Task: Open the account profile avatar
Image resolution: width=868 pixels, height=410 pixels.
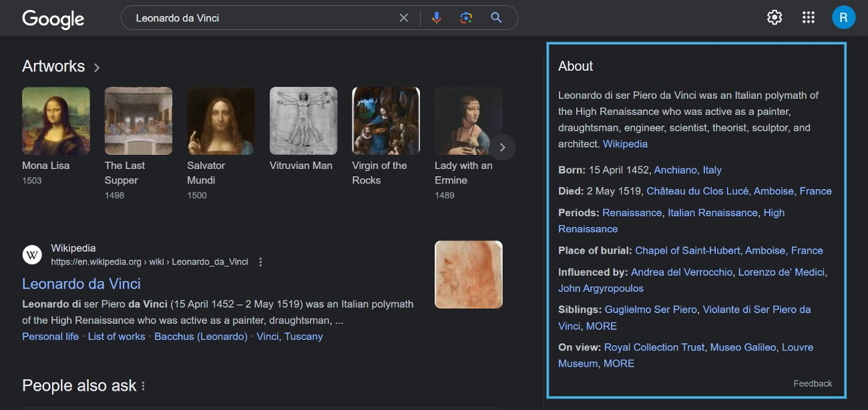Action: tap(843, 18)
